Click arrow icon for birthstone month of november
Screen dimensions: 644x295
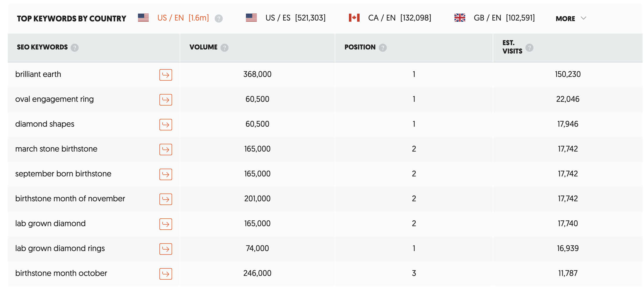[x=165, y=199]
